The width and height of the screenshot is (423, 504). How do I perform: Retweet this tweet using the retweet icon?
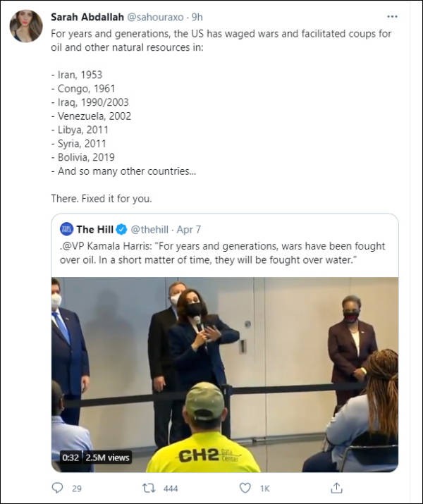(148, 487)
